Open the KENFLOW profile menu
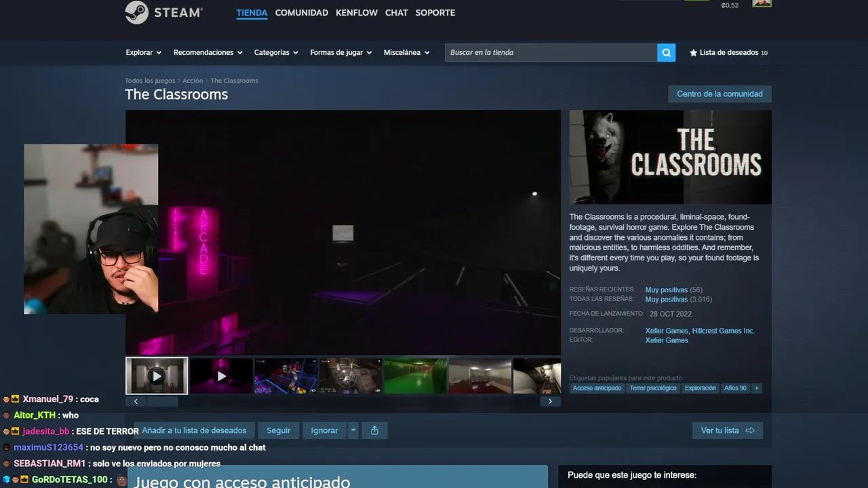Viewport: 868px width, 488px height. [357, 13]
